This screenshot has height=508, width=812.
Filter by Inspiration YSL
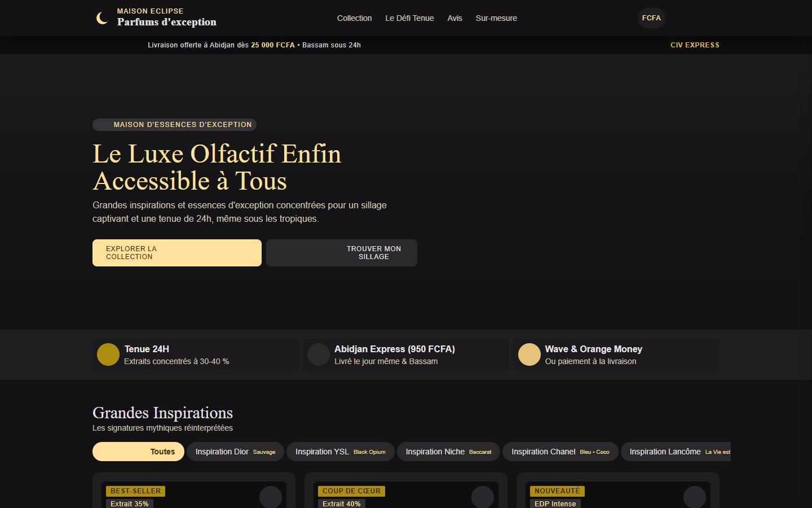[x=341, y=452]
